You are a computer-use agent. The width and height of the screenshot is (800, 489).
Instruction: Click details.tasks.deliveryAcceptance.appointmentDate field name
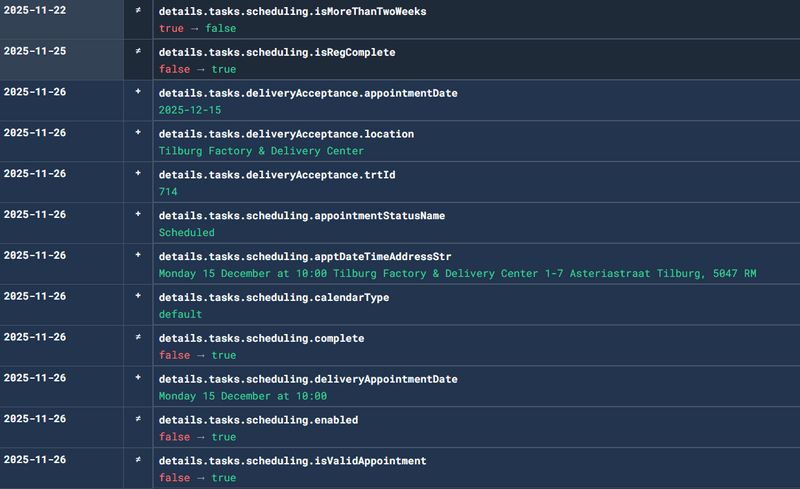[308, 93]
